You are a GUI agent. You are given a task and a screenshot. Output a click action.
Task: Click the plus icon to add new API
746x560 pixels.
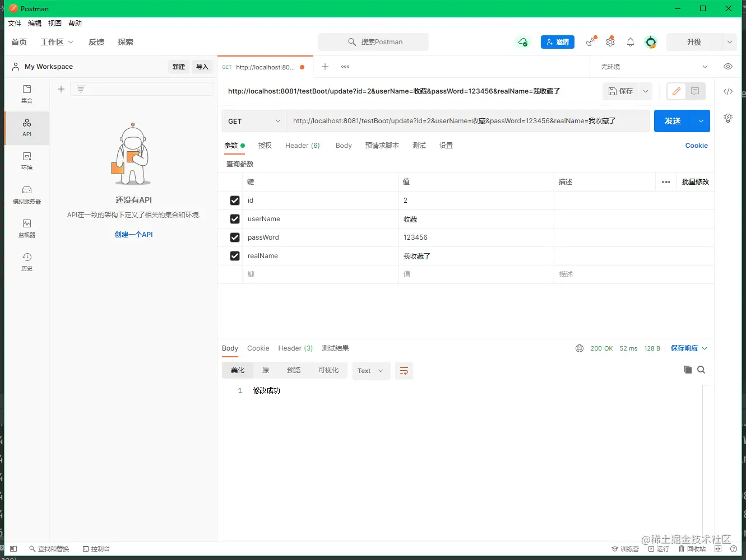pos(61,89)
